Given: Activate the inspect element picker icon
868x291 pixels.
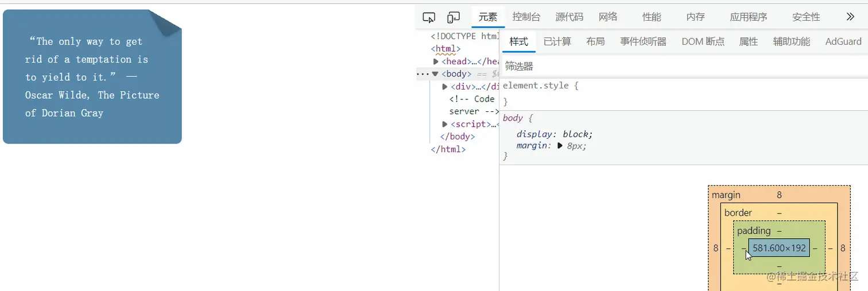Looking at the screenshot, I should tap(429, 17).
